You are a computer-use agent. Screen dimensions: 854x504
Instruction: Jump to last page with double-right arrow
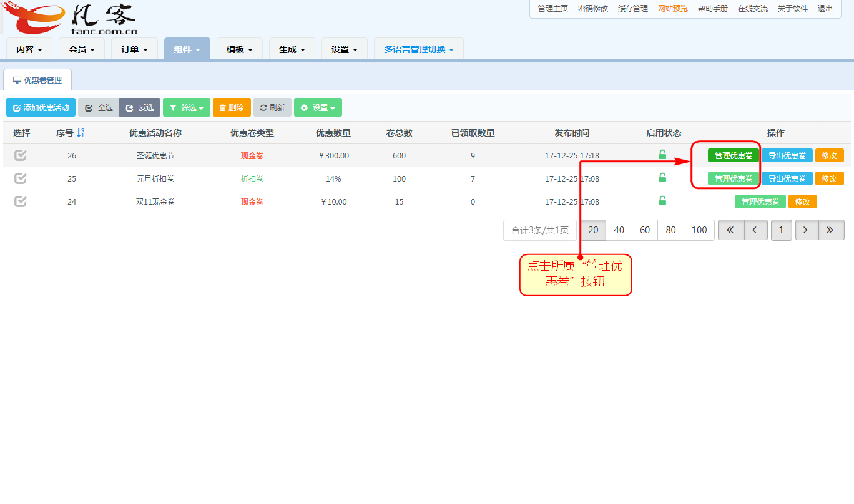pos(831,230)
